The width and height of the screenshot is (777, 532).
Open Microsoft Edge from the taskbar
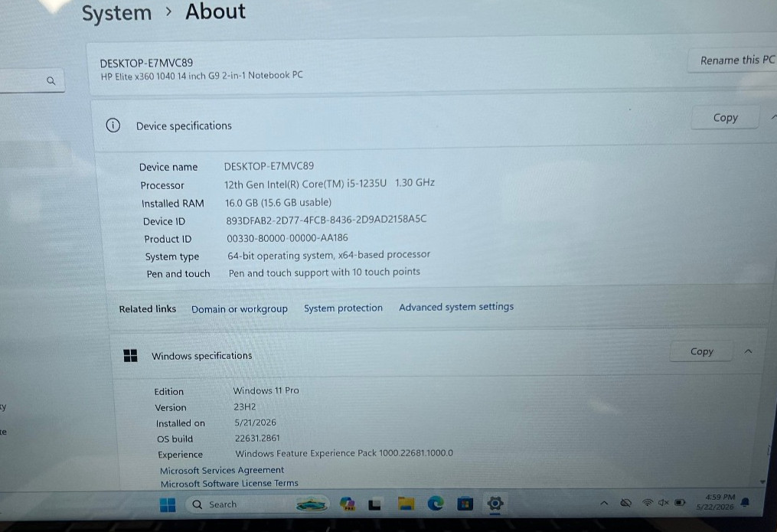[x=436, y=504]
